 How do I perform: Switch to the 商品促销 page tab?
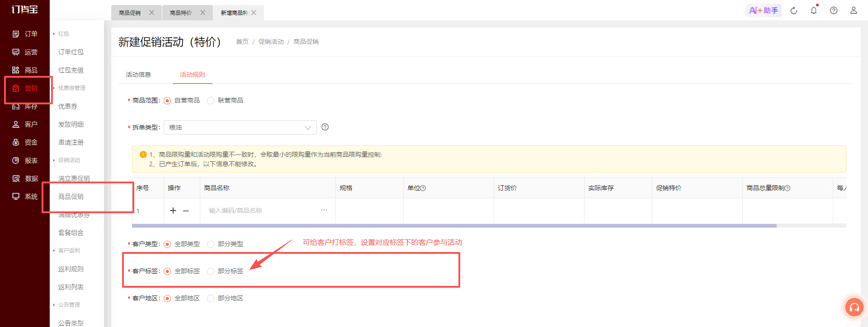(130, 13)
